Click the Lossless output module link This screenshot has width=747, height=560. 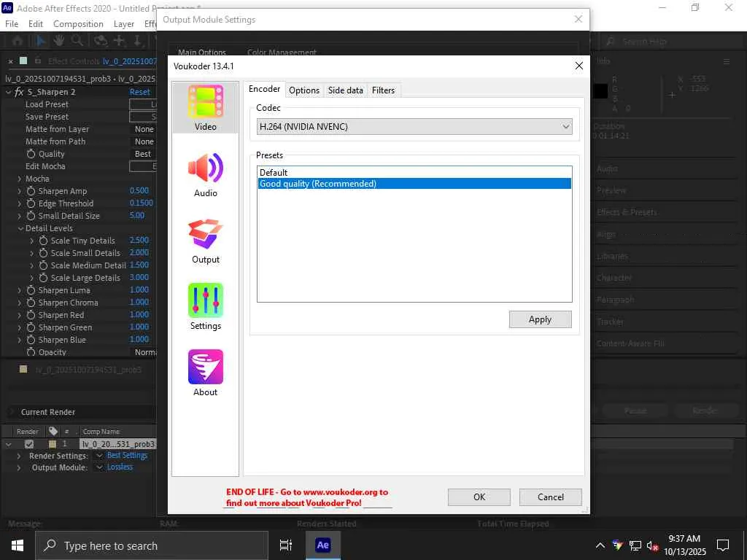pyautogui.click(x=120, y=467)
